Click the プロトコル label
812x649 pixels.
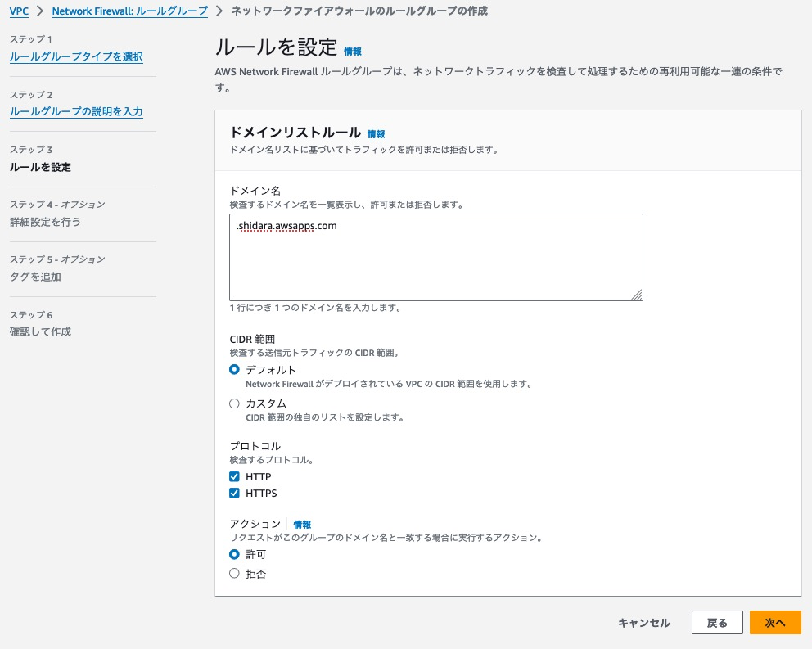tap(255, 446)
